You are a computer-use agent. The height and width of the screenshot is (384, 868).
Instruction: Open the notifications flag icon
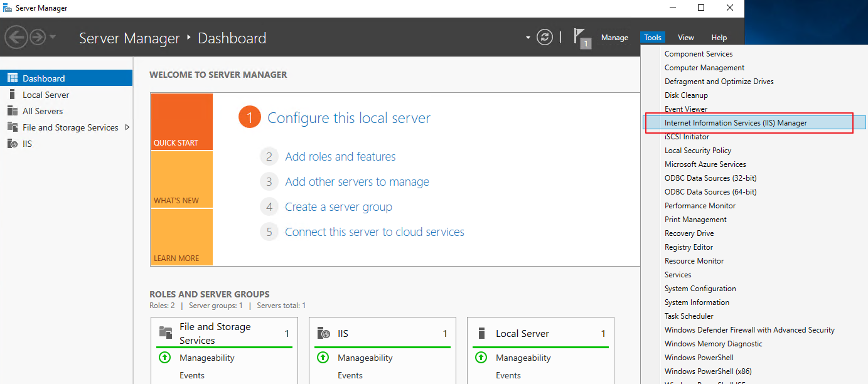click(582, 38)
